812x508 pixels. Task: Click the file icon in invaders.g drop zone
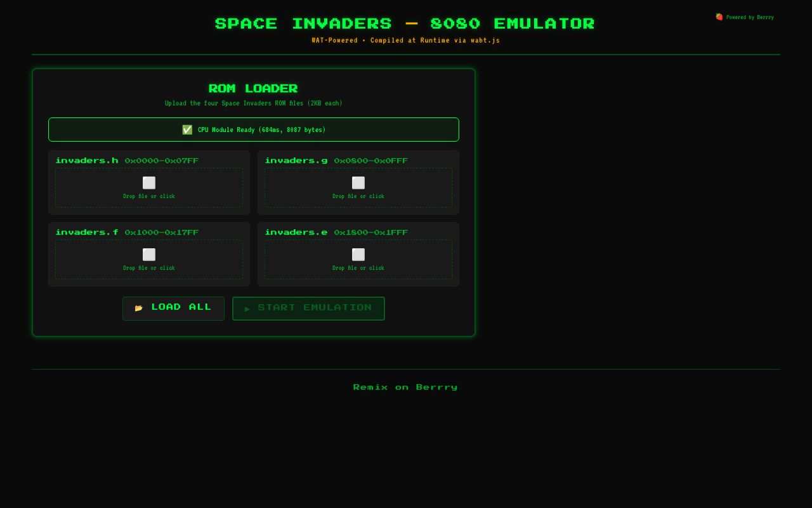[358, 182]
